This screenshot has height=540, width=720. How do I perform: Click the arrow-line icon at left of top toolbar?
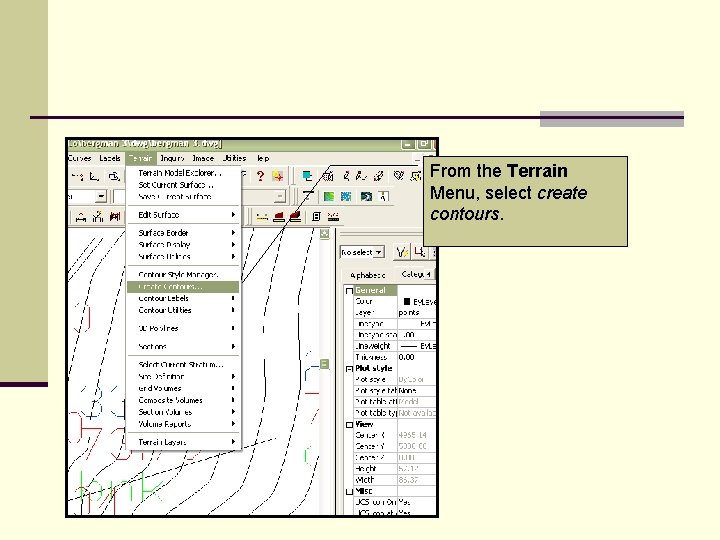77,176
